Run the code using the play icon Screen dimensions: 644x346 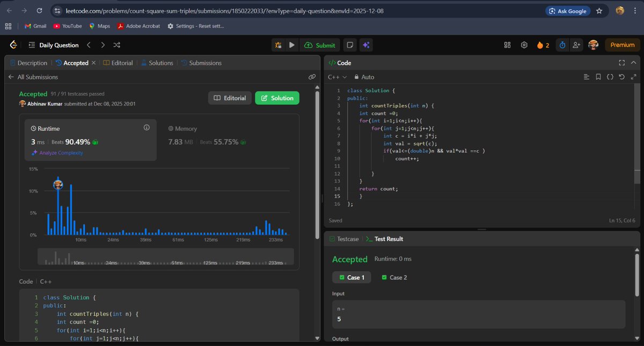pos(291,45)
